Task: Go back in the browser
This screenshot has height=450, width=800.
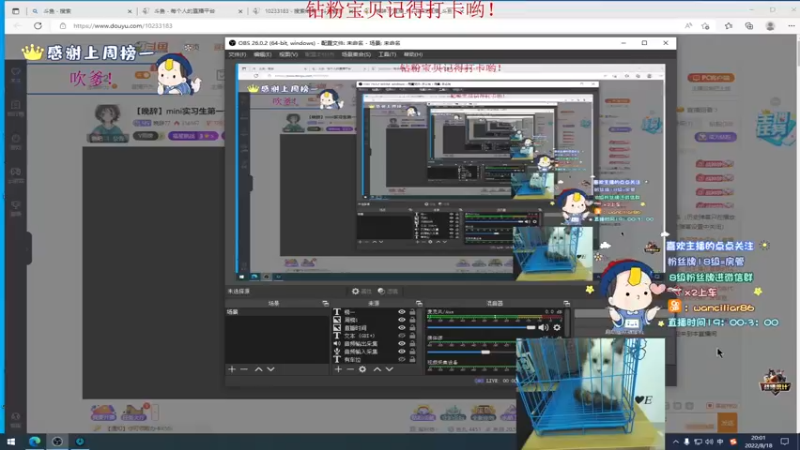Action: tap(17, 26)
